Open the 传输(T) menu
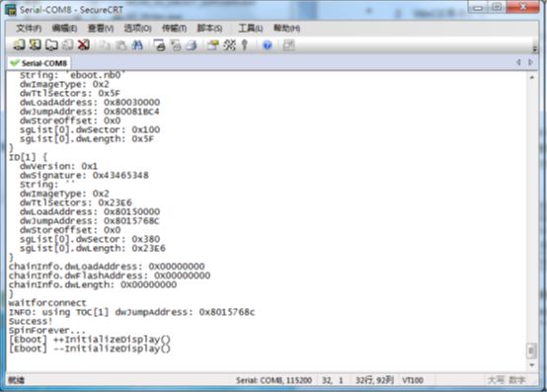This screenshot has height=392, width=547. tap(174, 28)
